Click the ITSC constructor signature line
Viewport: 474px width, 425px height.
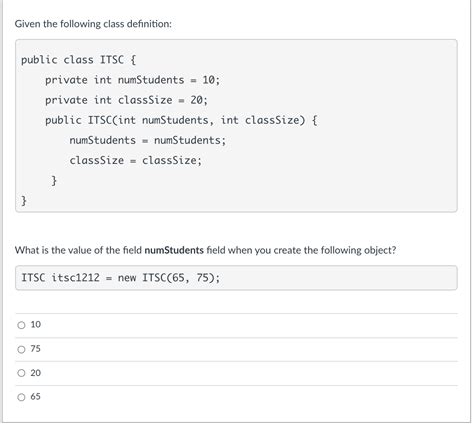click(x=181, y=120)
